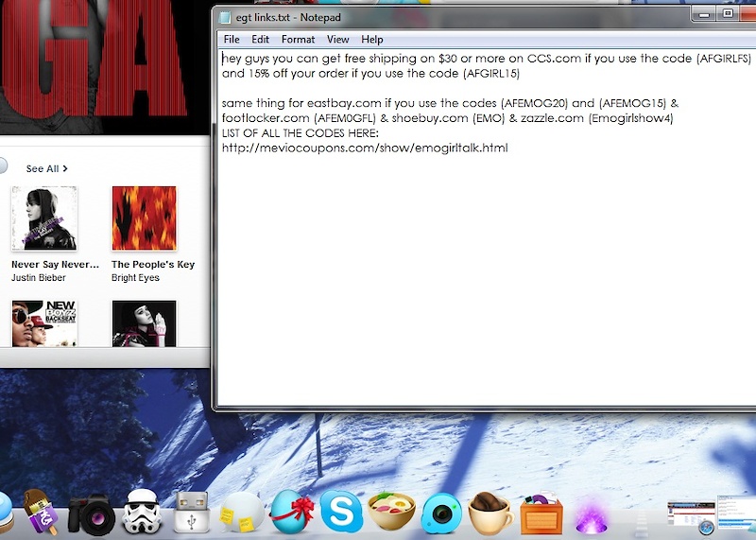Open the coffee cup dock icon
Screen dimensions: 756x540
point(490,514)
